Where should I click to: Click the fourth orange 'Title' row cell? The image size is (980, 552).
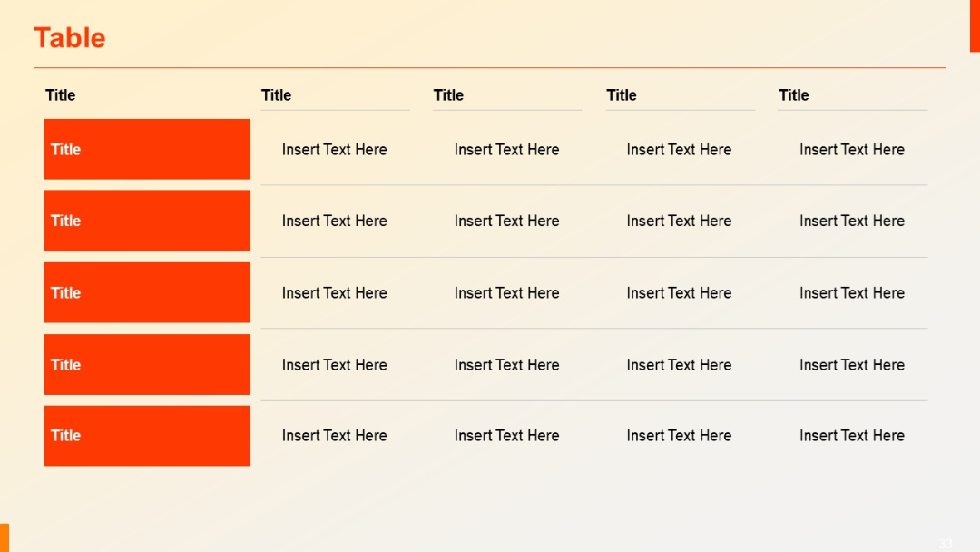pyautogui.click(x=147, y=364)
